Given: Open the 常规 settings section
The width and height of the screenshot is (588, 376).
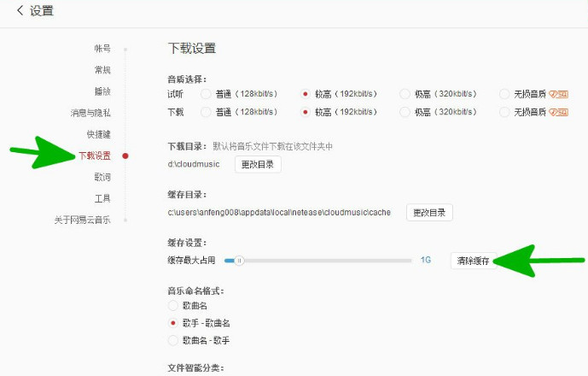Looking at the screenshot, I should tap(102, 69).
